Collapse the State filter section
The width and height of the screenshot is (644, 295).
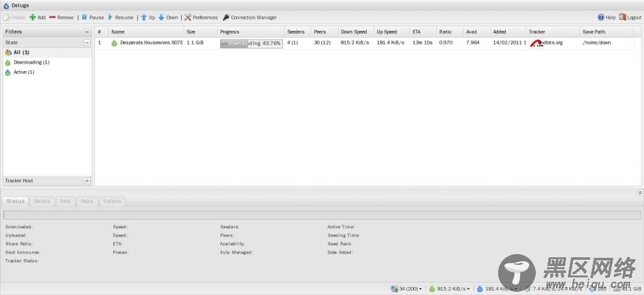tap(87, 42)
